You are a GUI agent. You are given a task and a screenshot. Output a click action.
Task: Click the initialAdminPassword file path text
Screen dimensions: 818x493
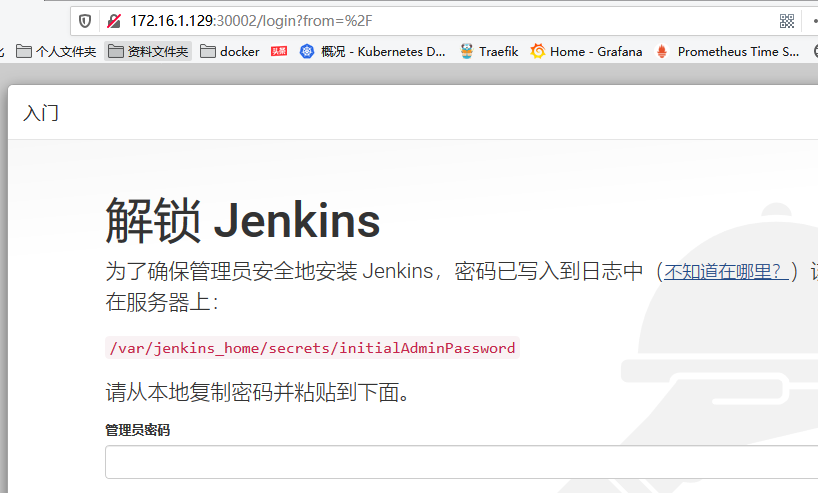(312, 348)
